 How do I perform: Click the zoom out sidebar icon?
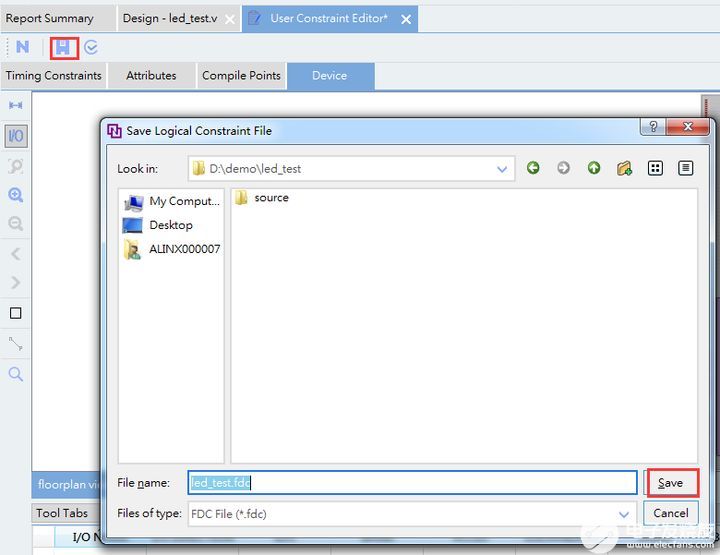point(16,224)
